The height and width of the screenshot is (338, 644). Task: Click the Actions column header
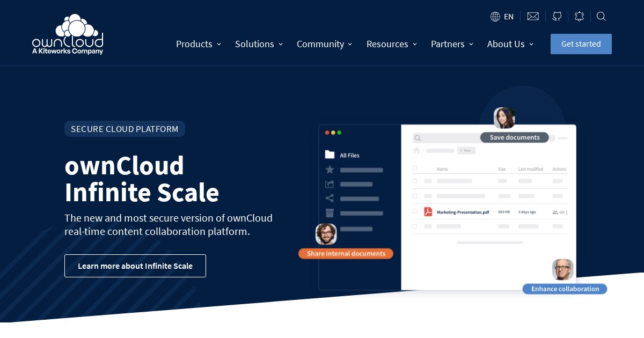click(559, 169)
